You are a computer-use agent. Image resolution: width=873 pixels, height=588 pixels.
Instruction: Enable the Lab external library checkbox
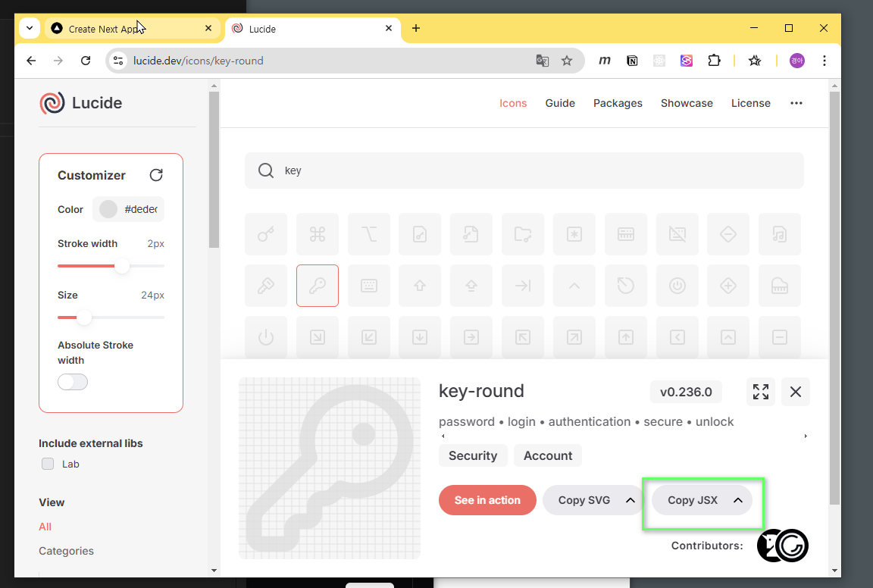click(48, 464)
